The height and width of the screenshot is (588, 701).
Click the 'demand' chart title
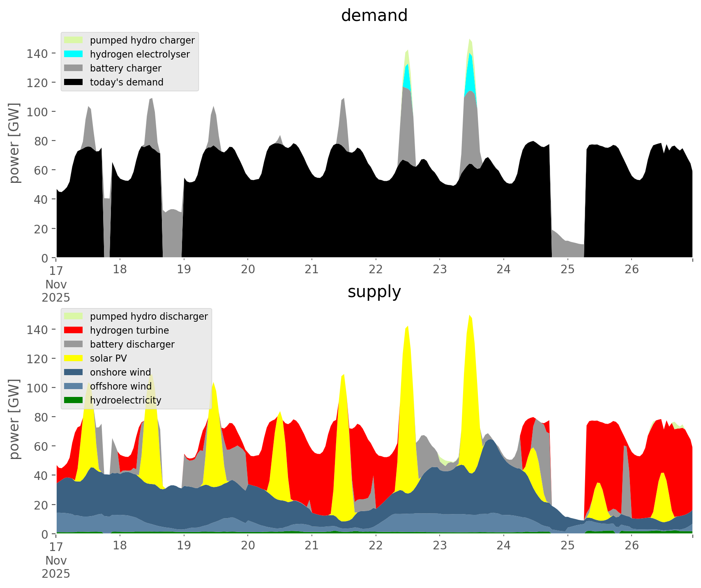(374, 16)
